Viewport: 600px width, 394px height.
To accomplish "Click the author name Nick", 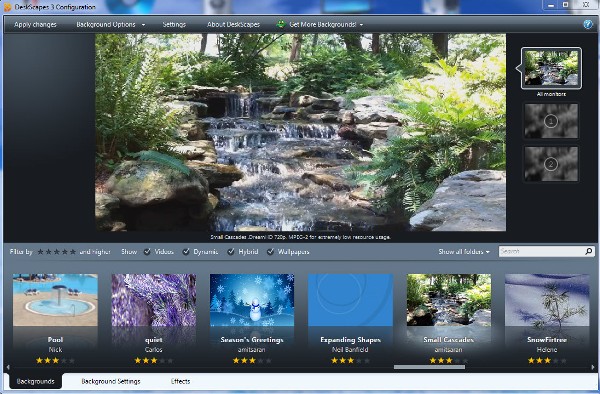I will click(55, 350).
